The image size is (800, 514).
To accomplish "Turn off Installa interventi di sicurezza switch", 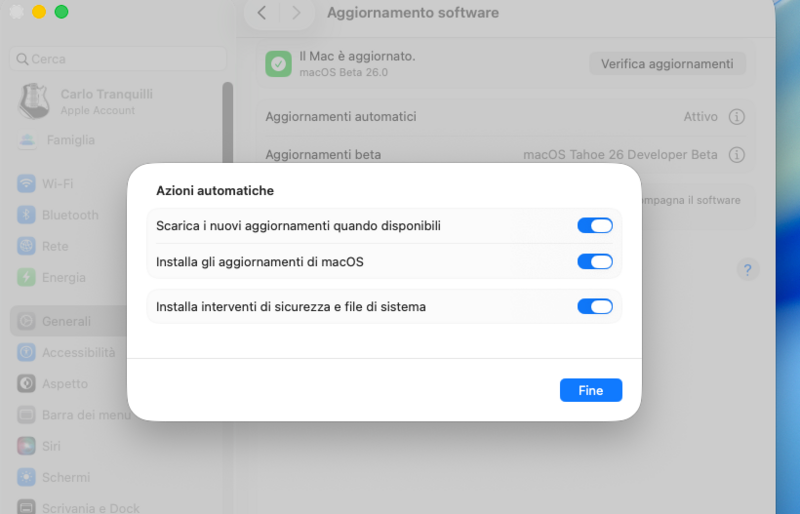I will (x=594, y=307).
